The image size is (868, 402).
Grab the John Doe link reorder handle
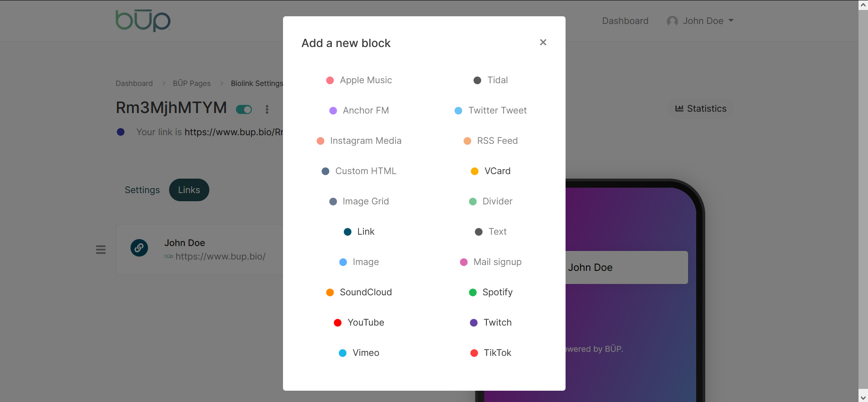pyautogui.click(x=101, y=250)
